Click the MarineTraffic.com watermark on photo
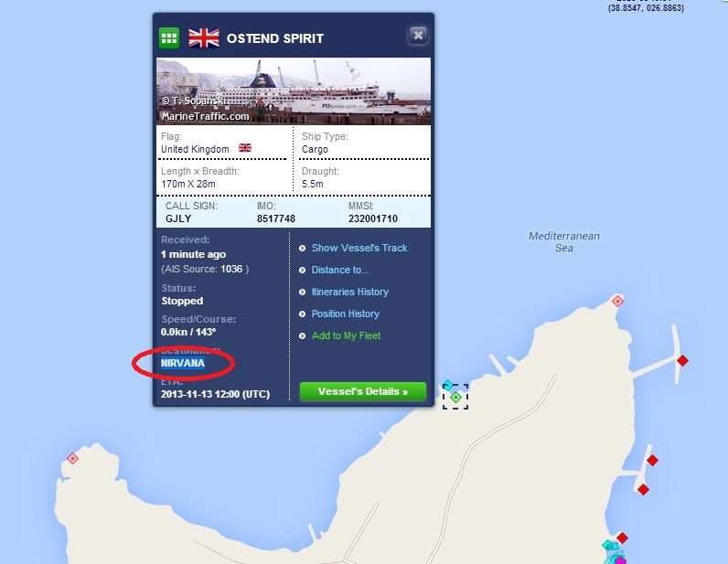The width and height of the screenshot is (728, 564). click(x=205, y=116)
